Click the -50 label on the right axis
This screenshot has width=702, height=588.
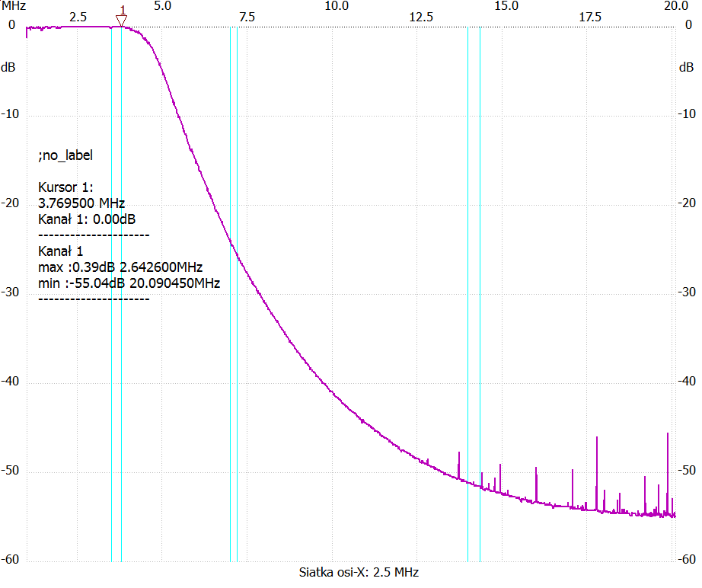coord(686,471)
